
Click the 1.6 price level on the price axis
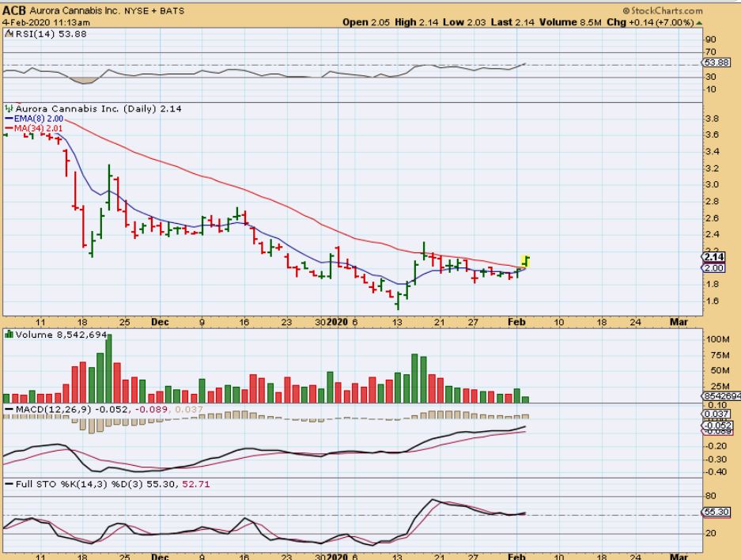tap(713, 301)
